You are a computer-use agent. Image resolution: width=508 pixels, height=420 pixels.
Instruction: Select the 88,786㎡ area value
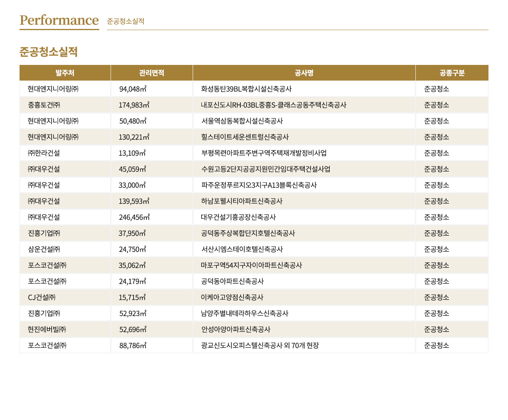coord(133,346)
